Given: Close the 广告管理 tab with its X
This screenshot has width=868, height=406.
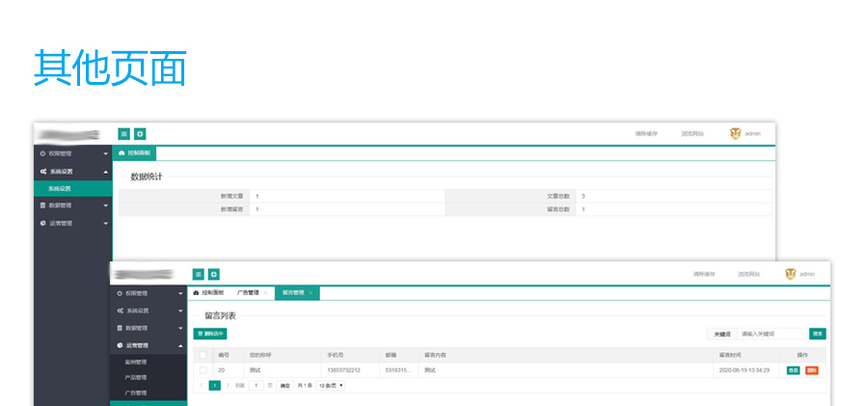Looking at the screenshot, I should [265, 292].
